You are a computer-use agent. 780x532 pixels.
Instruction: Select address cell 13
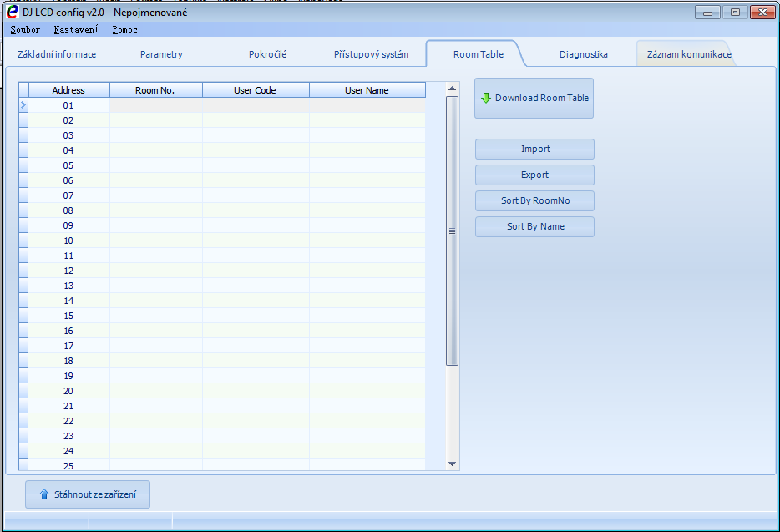[x=68, y=286]
